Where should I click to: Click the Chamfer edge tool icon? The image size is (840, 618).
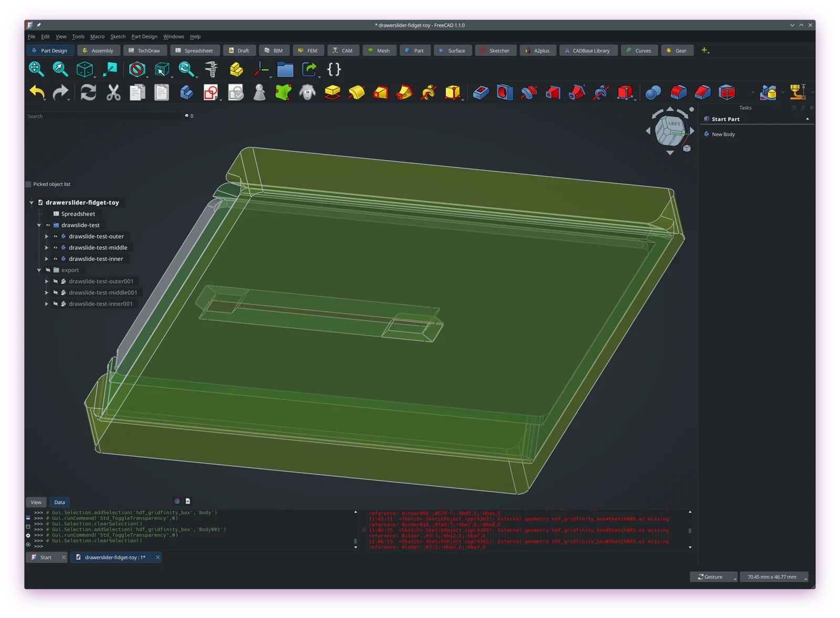click(702, 93)
